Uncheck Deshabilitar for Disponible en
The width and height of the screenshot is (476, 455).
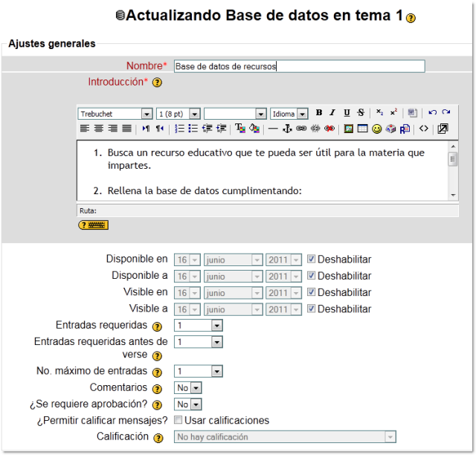[x=311, y=259]
